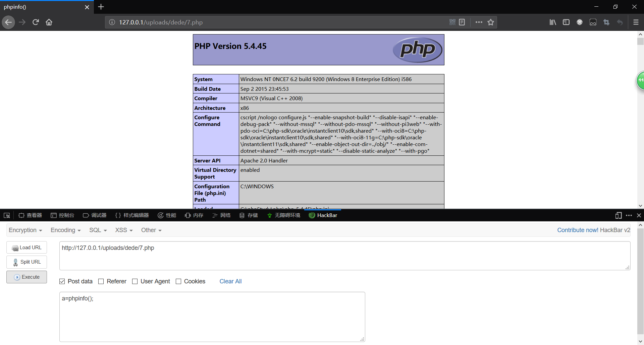The width and height of the screenshot is (644, 345).
Task: Enable the User Agent checkbox
Action: click(x=135, y=281)
